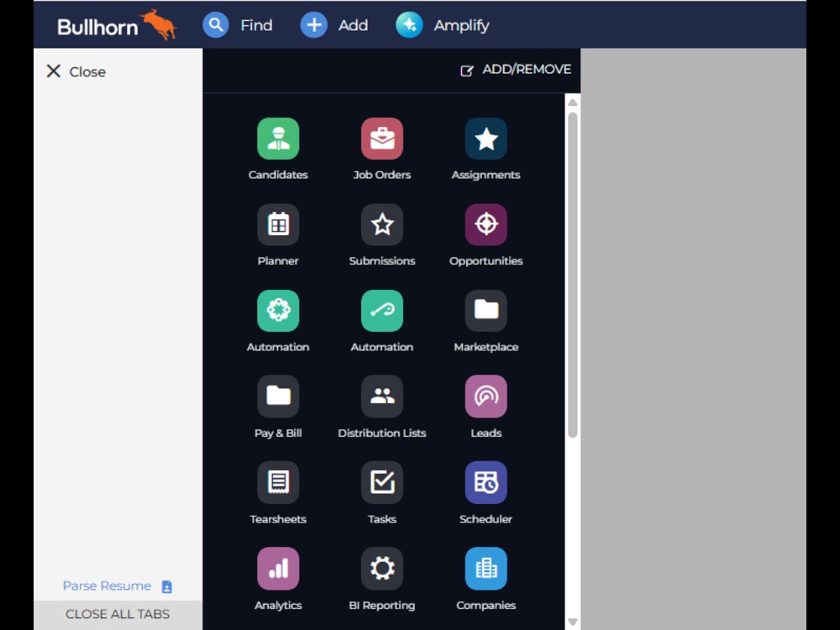Click the scrollbar down arrow in app menu
Viewport: 840px width, 630px height.
pyautogui.click(x=573, y=622)
